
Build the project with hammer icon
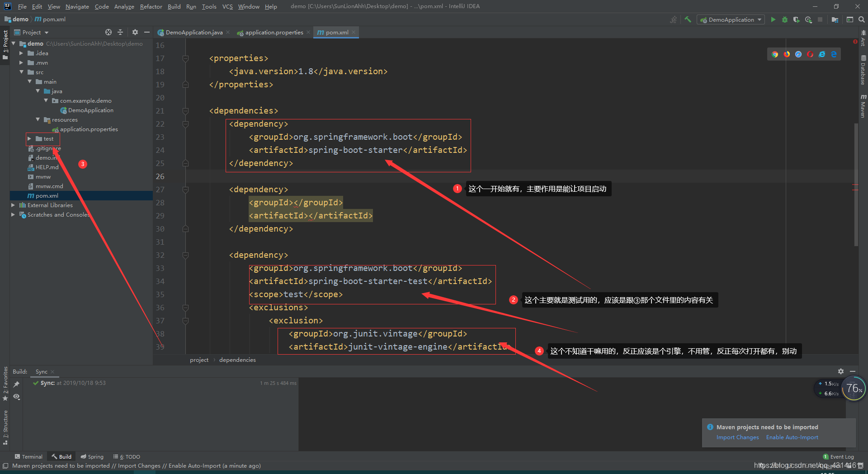[x=688, y=19]
